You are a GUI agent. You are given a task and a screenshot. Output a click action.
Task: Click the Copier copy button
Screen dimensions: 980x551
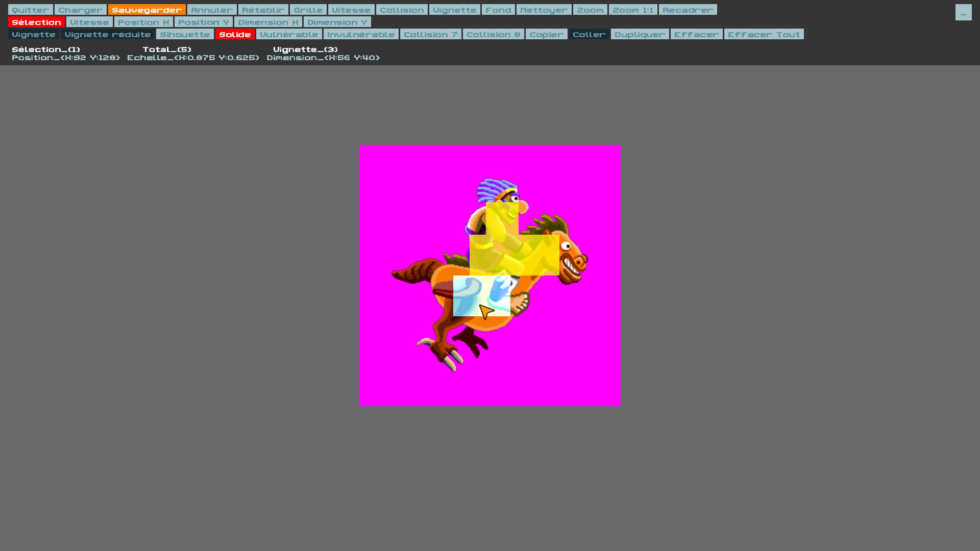coord(547,34)
